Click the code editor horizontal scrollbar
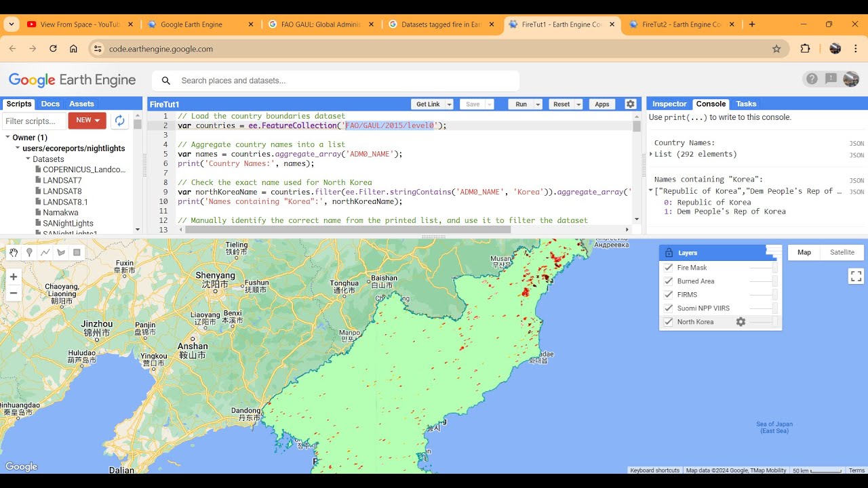This screenshot has width=868, height=488. [x=348, y=229]
